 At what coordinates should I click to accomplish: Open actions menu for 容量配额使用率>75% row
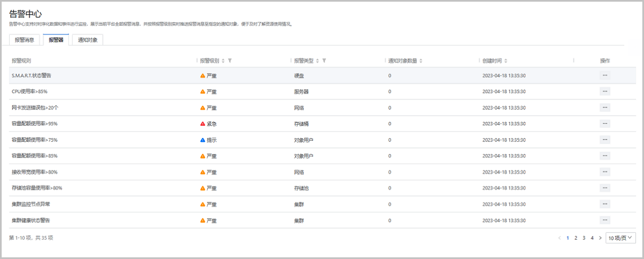point(605,140)
